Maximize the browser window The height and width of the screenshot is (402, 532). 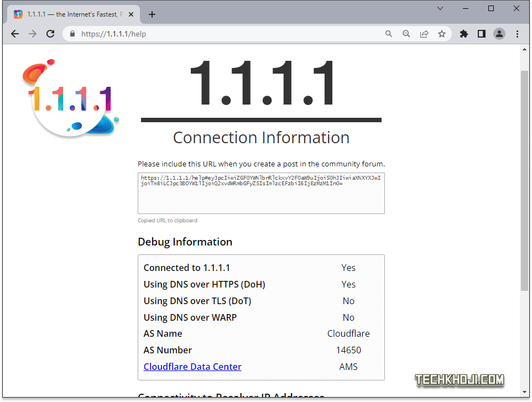(x=491, y=8)
